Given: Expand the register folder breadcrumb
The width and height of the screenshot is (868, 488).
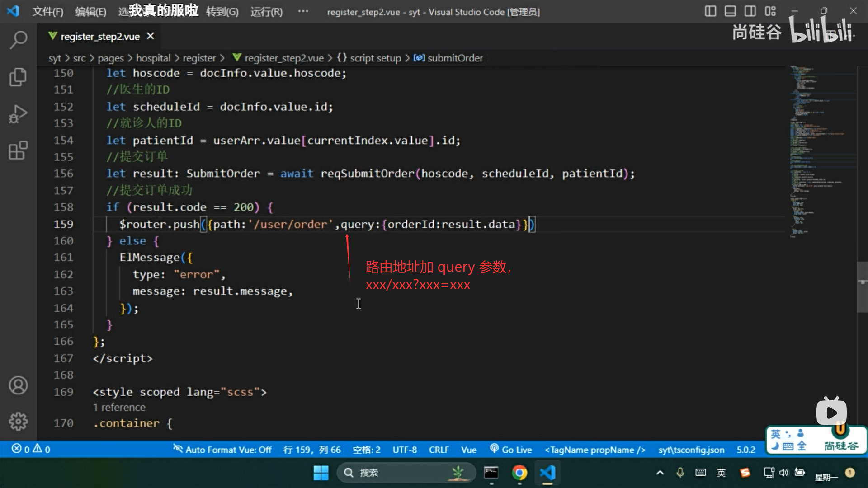Looking at the screenshot, I should [199, 58].
